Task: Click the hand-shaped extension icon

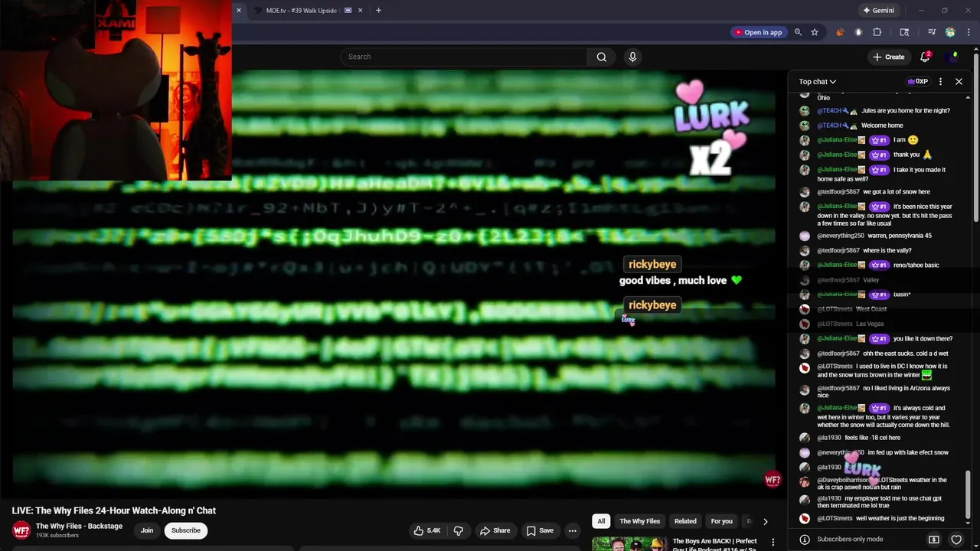Action: pyautogui.click(x=858, y=32)
